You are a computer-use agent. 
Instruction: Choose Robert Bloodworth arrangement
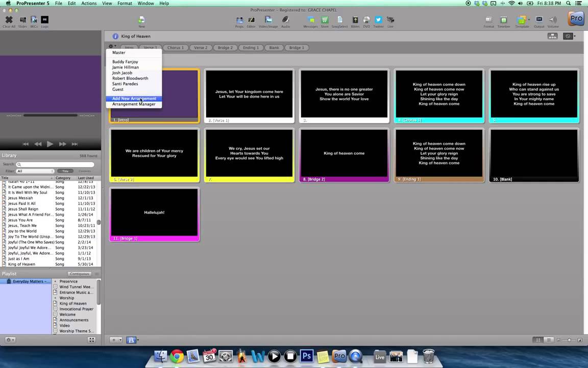pos(130,78)
